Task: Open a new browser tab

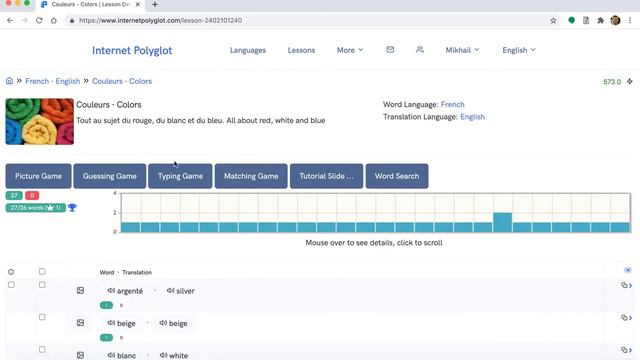Action: 155,4
